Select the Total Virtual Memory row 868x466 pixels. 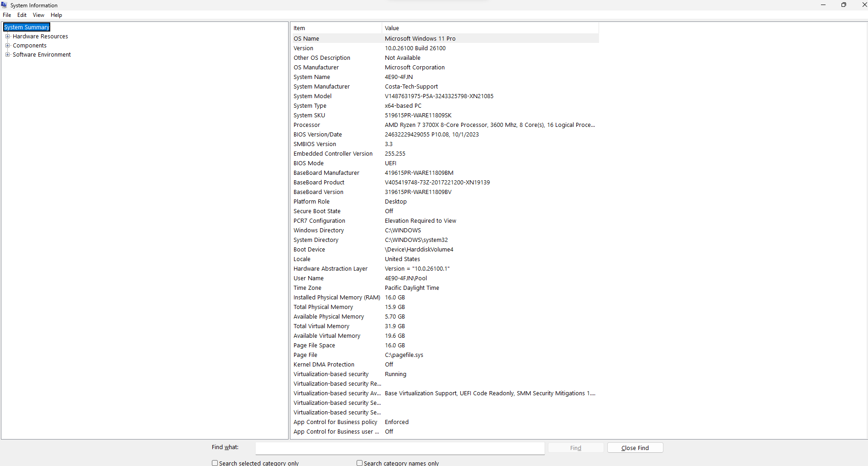445,326
